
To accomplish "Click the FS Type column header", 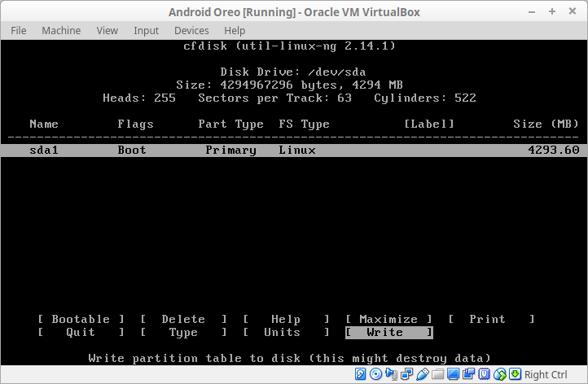I will point(304,124).
